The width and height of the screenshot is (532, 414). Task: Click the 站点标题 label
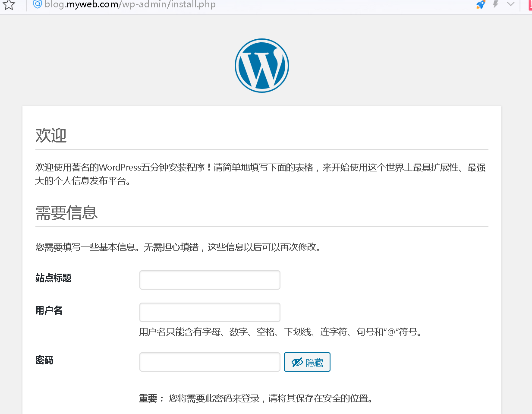click(54, 278)
